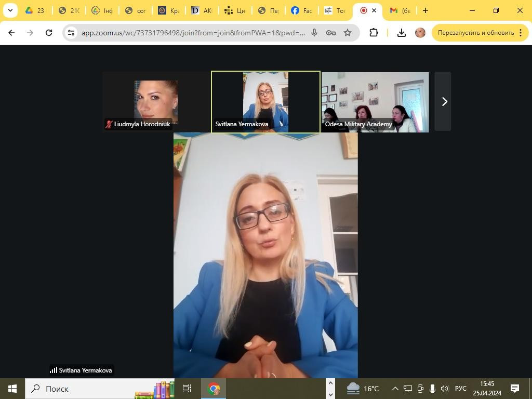Show hidden system tray icons

(395, 389)
